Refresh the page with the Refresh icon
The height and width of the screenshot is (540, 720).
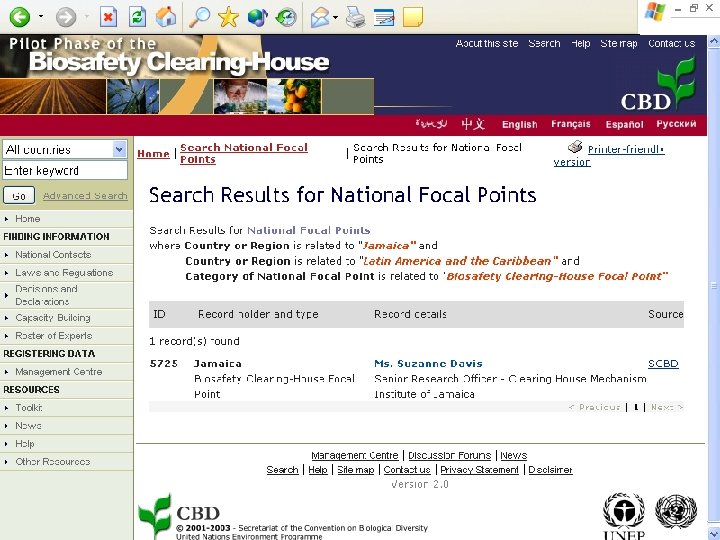tap(137, 17)
